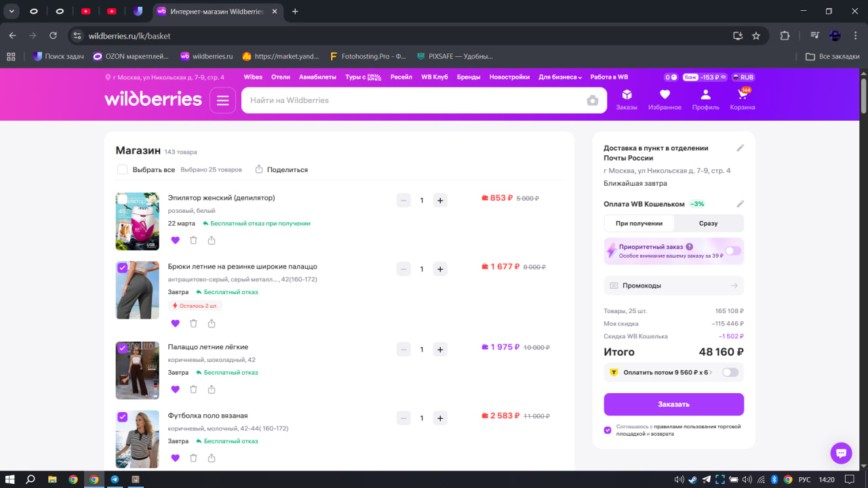Toggle the 0 balance switch in header

point(671,77)
